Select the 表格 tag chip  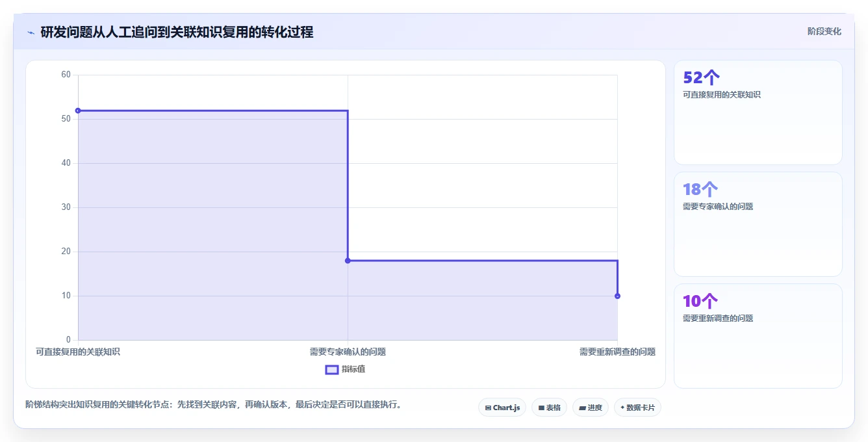click(x=549, y=408)
